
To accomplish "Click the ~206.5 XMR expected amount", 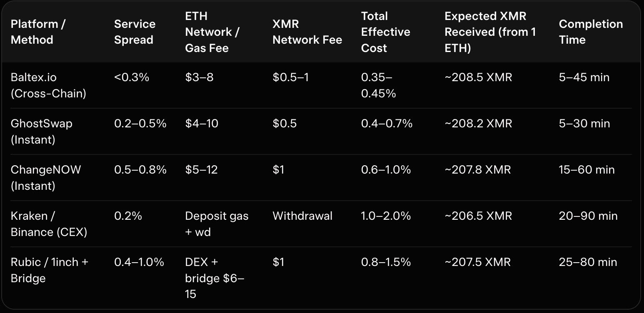I will pos(478,216).
